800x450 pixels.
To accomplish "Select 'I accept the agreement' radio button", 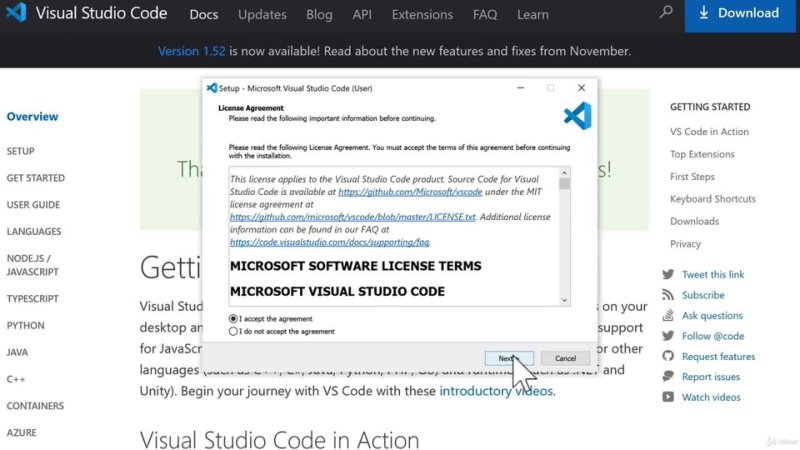I will [233, 318].
